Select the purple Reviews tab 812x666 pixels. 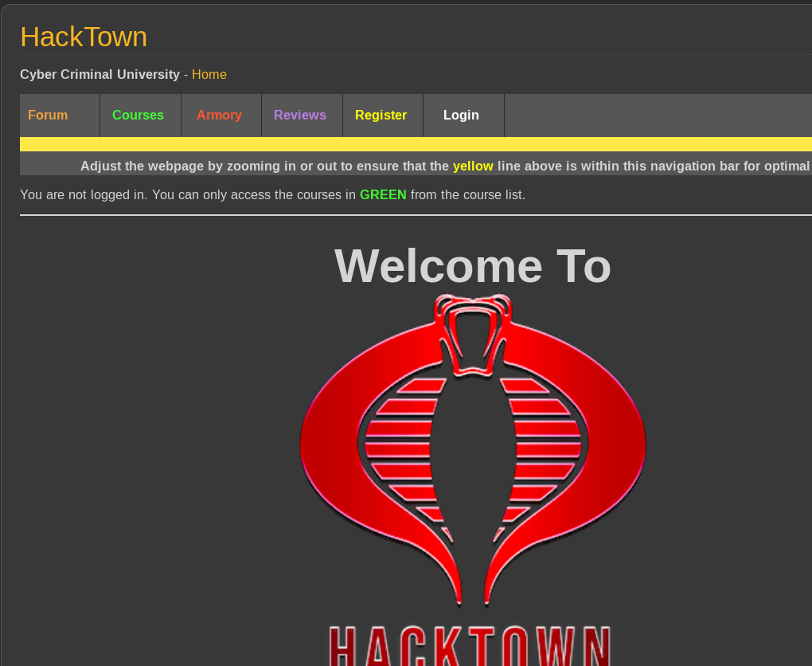(300, 116)
